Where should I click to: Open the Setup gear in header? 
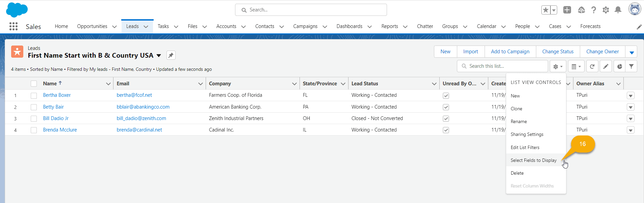tap(606, 10)
